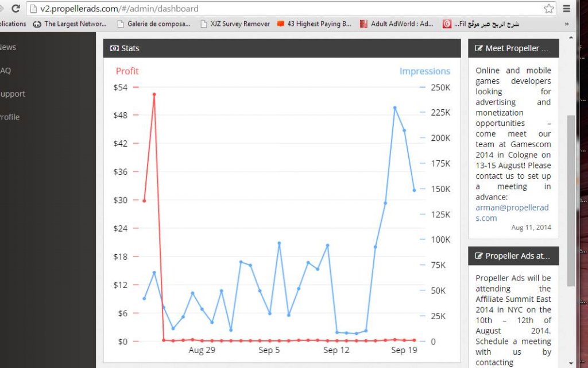Open Profile in the sidebar
Viewport: 588px width, 368px height.
pyautogui.click(x=10, y=117)
